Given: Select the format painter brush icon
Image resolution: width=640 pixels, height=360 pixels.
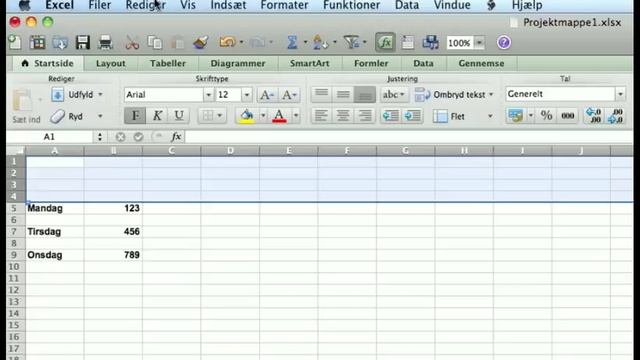Looking at the screenshot, I should click(200, 42).
